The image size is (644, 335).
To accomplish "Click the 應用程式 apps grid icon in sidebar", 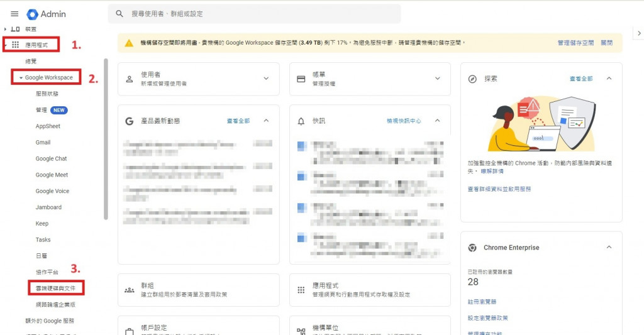I will tap(15, 45).
